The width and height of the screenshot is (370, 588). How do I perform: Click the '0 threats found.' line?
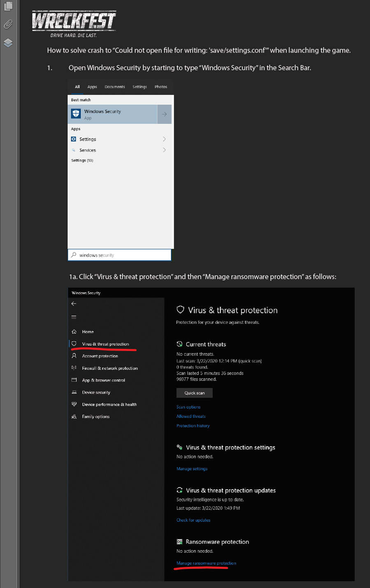(x=192, y=367)
